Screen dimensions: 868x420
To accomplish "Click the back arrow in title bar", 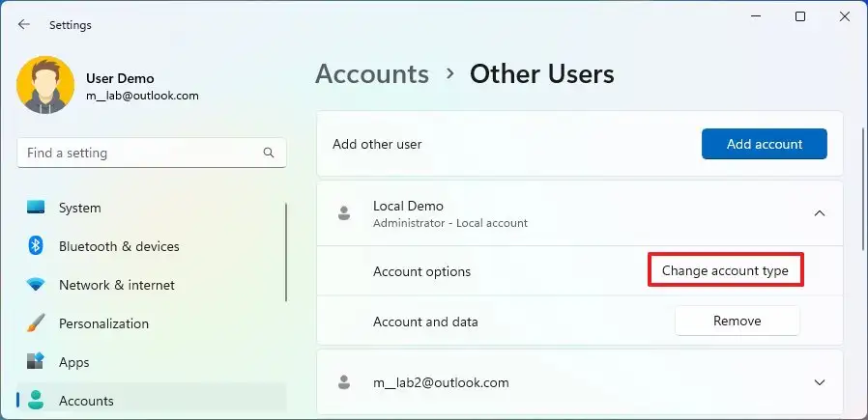I will click(24, 25).
